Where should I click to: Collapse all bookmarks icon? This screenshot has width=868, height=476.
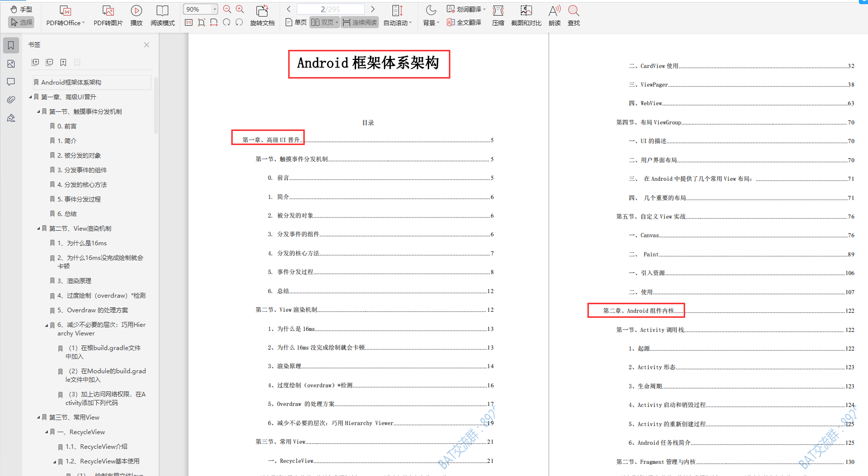49,62
